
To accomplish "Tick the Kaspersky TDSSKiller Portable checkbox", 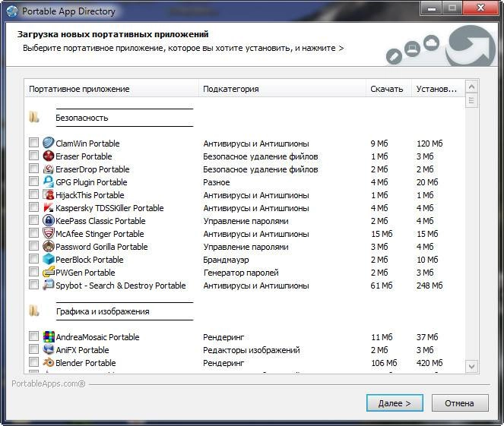I will (x=33, y=207).
